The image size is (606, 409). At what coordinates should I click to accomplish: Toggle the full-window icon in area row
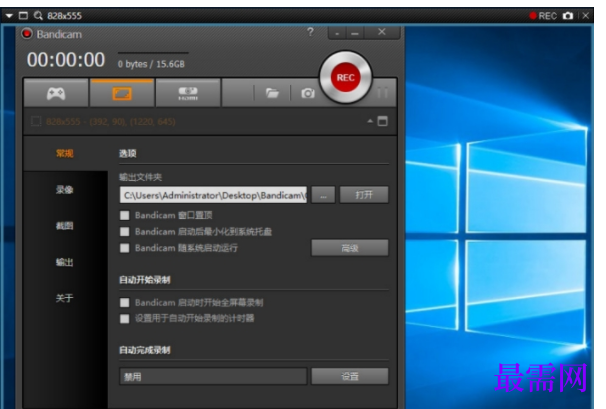pyautogui.click(x=382, y=121)
